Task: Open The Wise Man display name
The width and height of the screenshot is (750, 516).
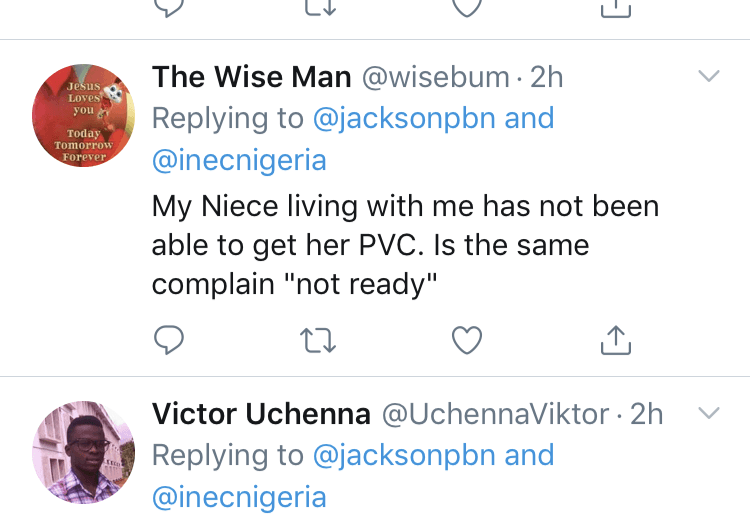Action: (252, 77)
